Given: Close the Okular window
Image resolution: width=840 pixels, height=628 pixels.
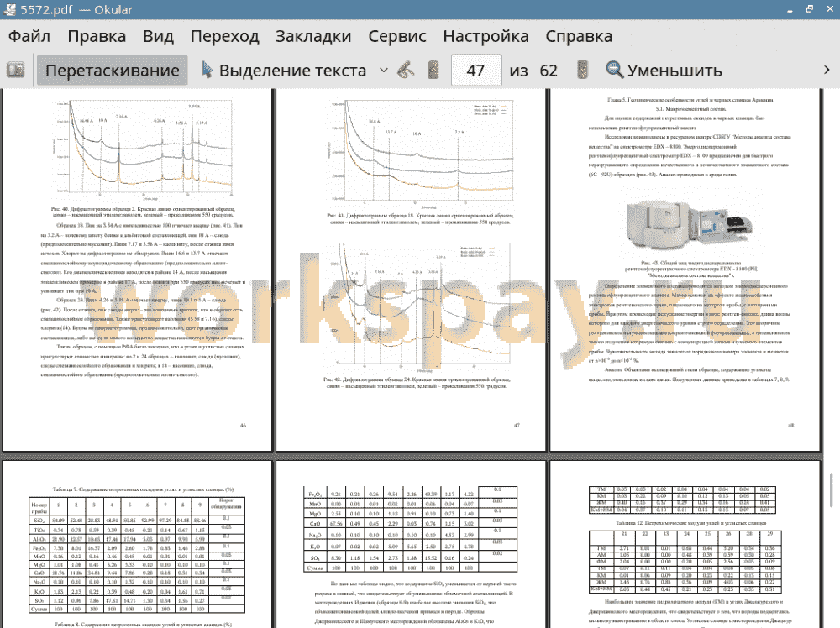Looking at the screenshot, I should pos(829,9).
